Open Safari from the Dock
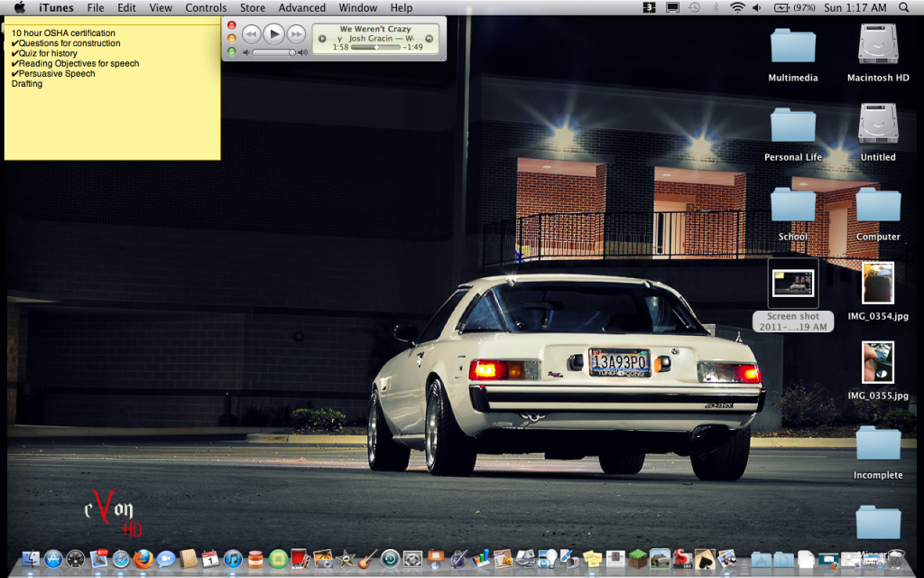The width and height of the screenshot is (924, 578). coord(121,559)
